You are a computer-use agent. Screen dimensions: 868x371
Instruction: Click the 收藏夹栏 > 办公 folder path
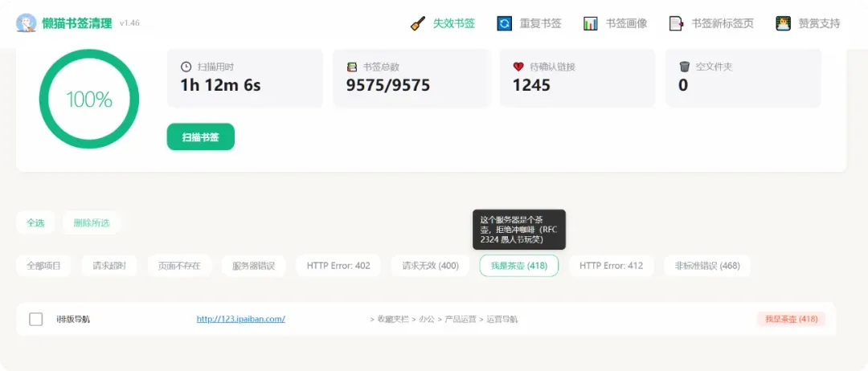(x=444, y=319)
